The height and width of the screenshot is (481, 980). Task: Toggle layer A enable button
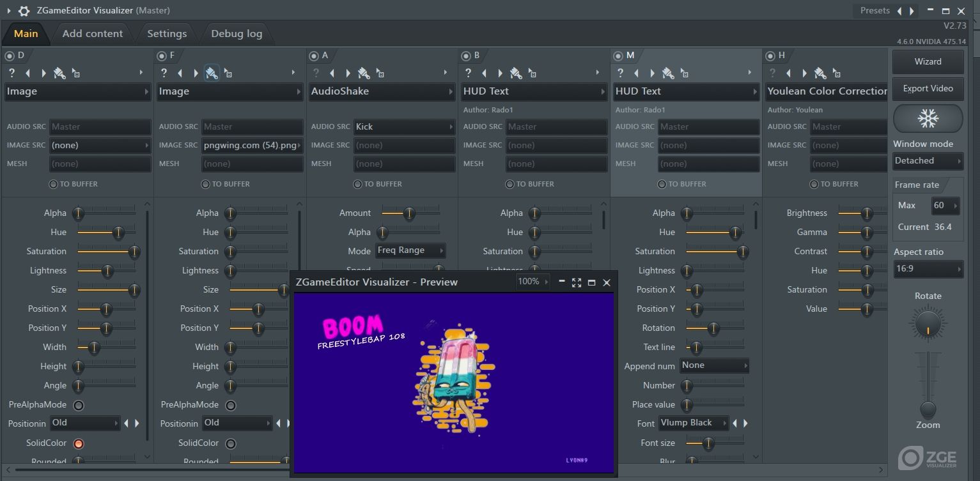point(314,56)
